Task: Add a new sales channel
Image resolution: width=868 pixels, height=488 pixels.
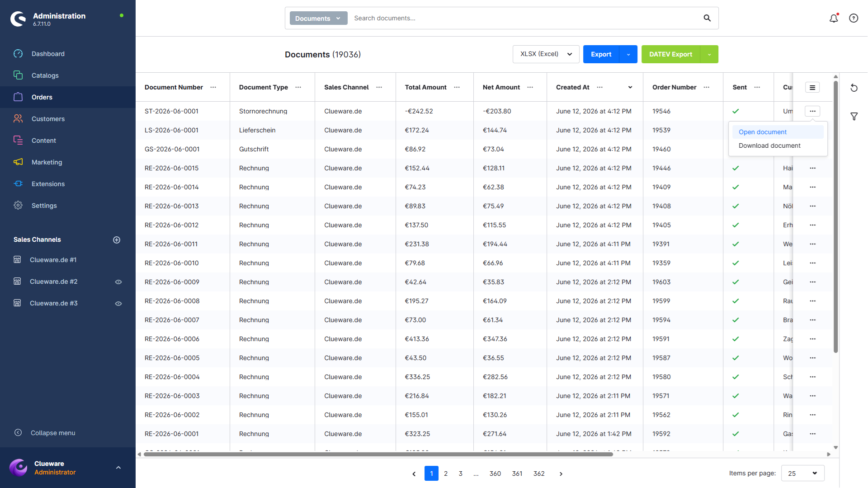Action: point(117,240)
